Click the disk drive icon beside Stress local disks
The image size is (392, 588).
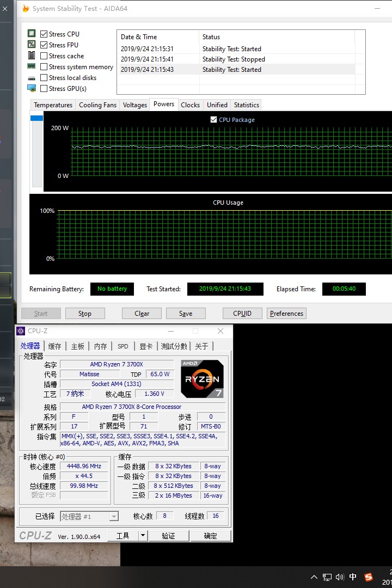32,78
